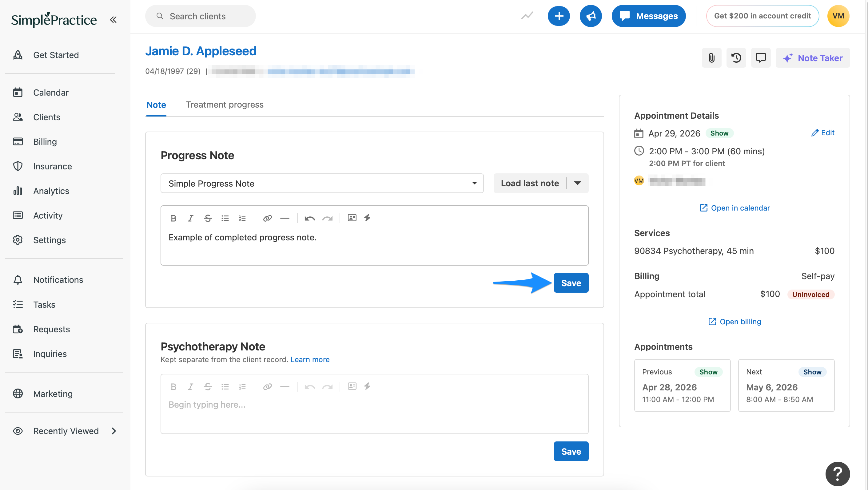Switch to Treatment progress tab
The height and width of the screenshot is (490, 868).
click(x=225, y=105)
